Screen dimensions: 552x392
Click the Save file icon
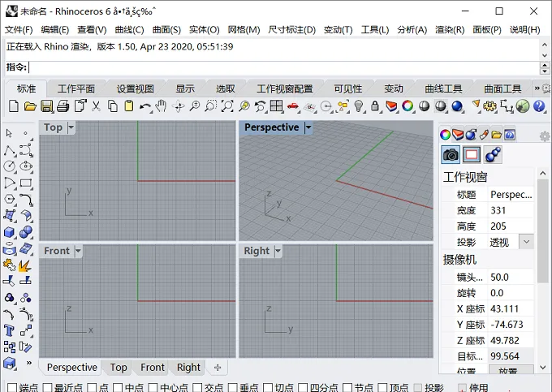46,106
